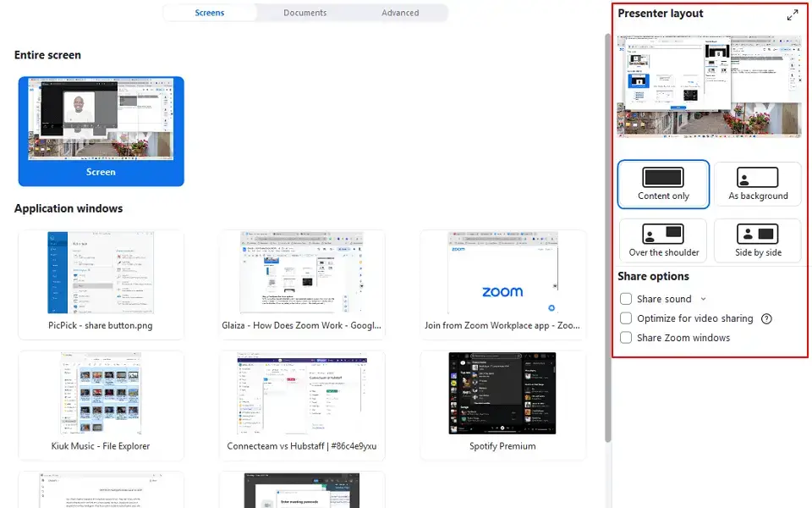
Task: Open Share sound dropdown arrow
Action: pos(703,299)
